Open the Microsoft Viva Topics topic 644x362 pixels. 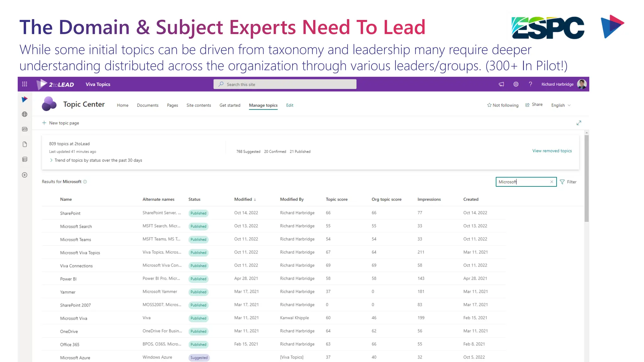(x=80, y=253)
